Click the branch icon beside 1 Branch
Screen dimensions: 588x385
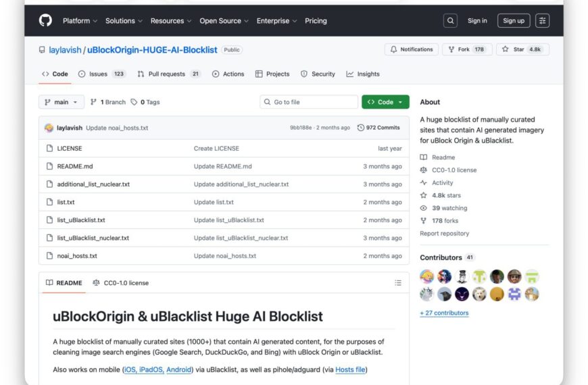click(x=93, y=102)
